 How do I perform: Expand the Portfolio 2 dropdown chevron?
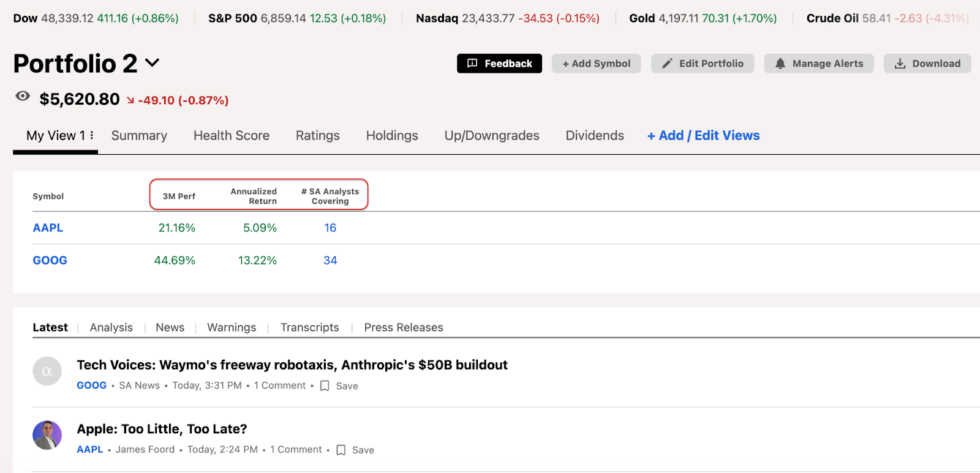click(152, 63)
